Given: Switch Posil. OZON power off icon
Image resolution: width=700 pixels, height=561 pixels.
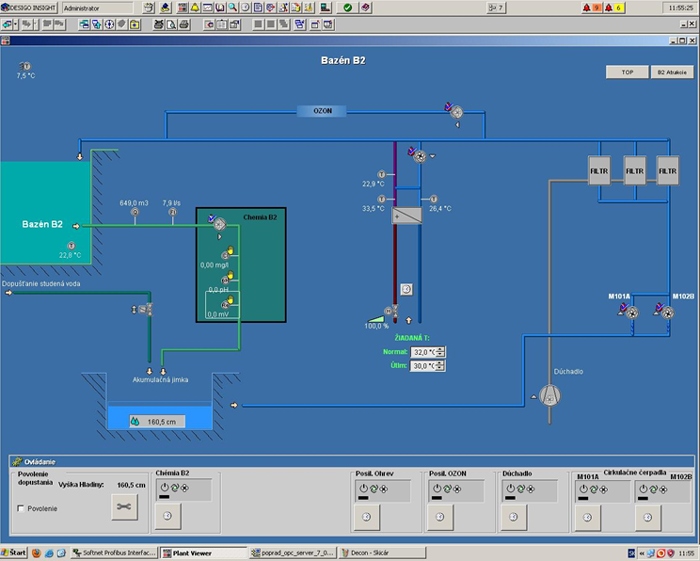Looking at the screenshot, I should click(437, 489).
